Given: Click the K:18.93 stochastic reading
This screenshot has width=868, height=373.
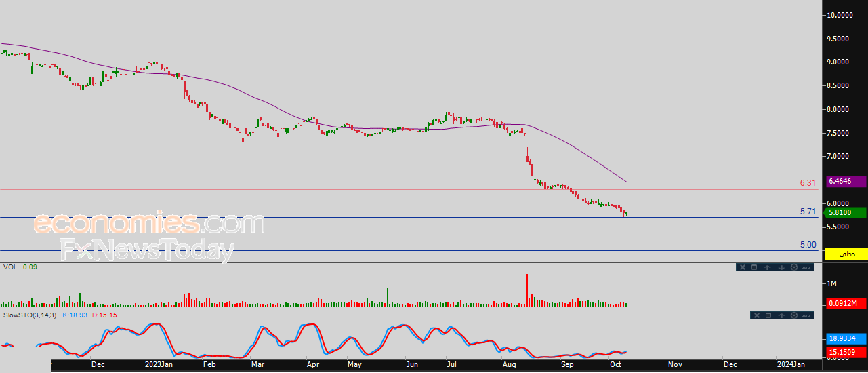Looking at the screenshot, I should click(75, 315).
